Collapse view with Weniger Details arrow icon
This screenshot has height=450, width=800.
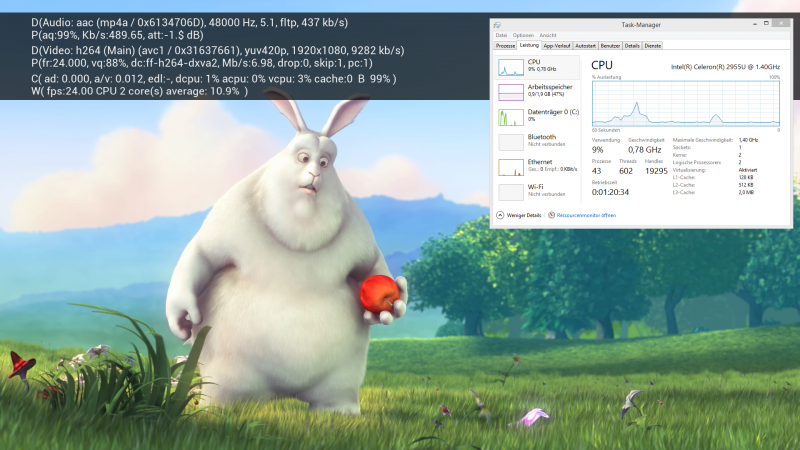[x=500, y=215]
